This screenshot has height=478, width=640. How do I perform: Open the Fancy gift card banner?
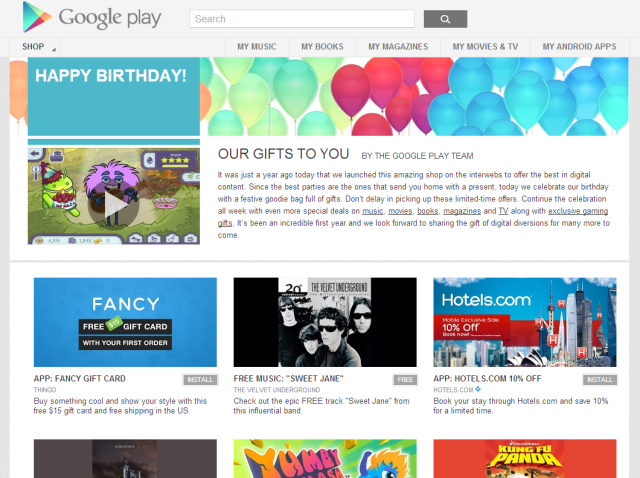pos(125,322)
